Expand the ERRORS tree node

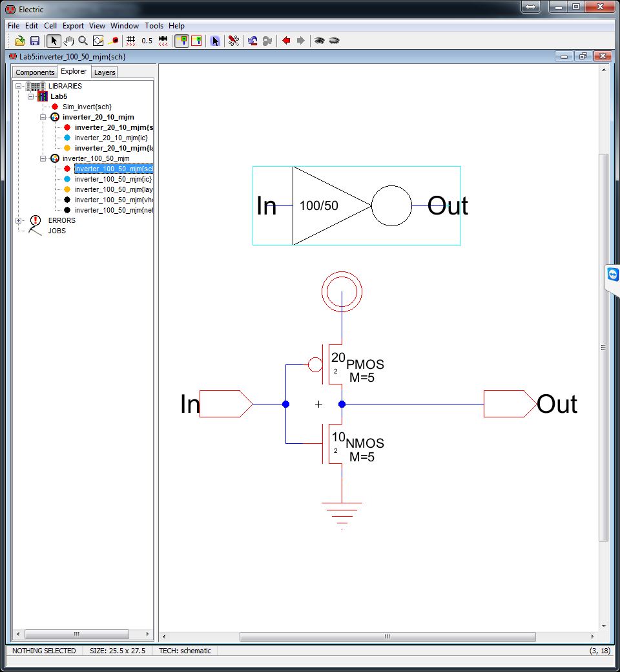click(x=18, y=220)
